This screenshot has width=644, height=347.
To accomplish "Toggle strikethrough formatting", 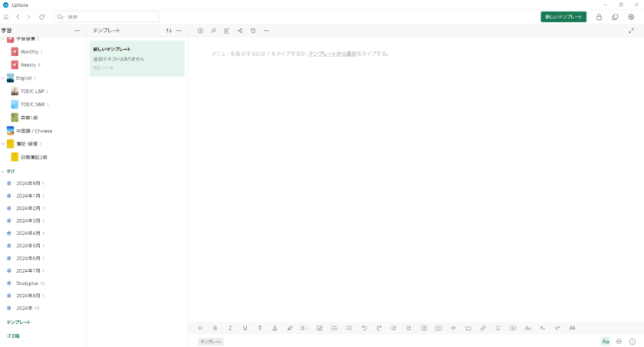I will point(260,328).
